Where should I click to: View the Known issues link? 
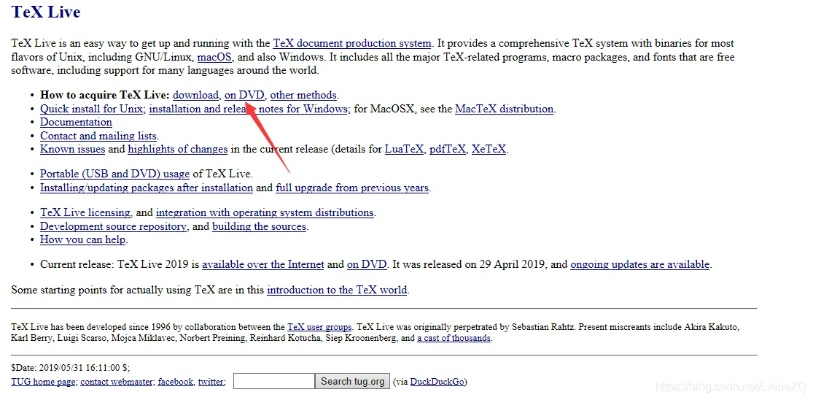73,149
